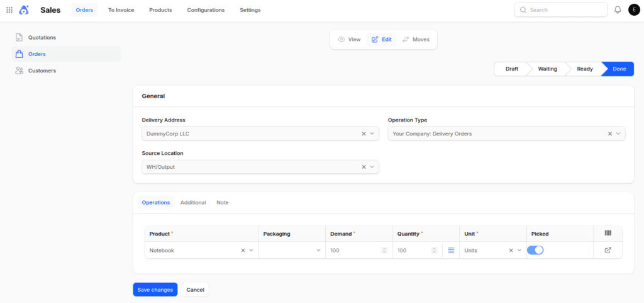This screenshot has width=644, height=303.
Task: Adjust the Demand value stepper
Action: 384,250
